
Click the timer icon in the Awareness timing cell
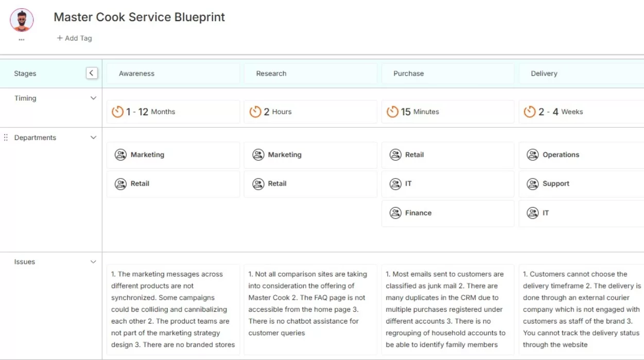point(117,111)
